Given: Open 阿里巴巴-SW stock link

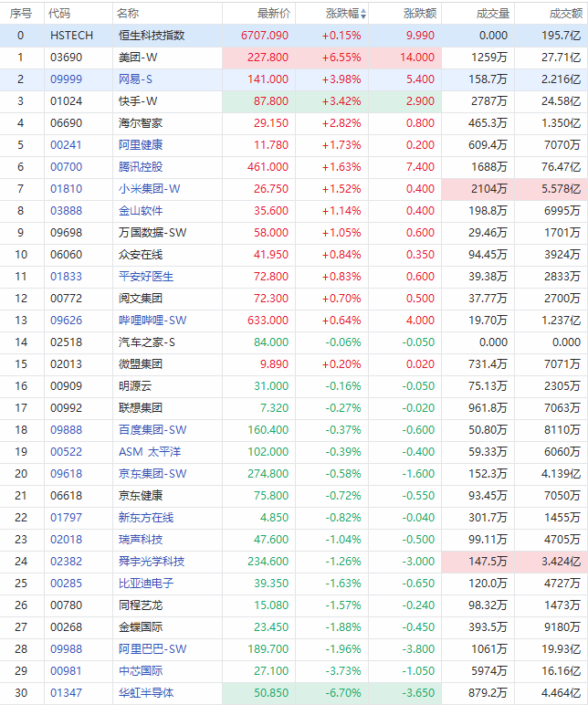Looking at the screenshot, I should click(x=152, y=649).
